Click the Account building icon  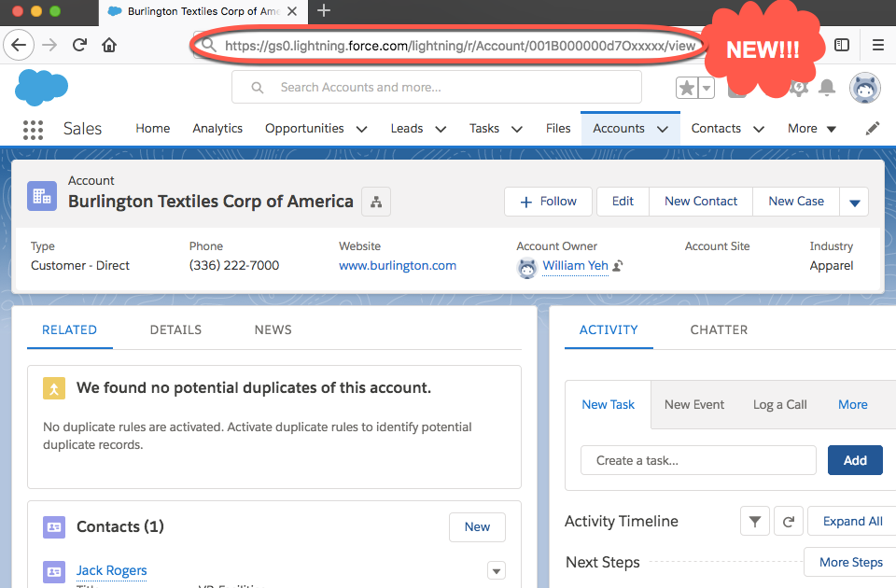(x=42, y=196)
